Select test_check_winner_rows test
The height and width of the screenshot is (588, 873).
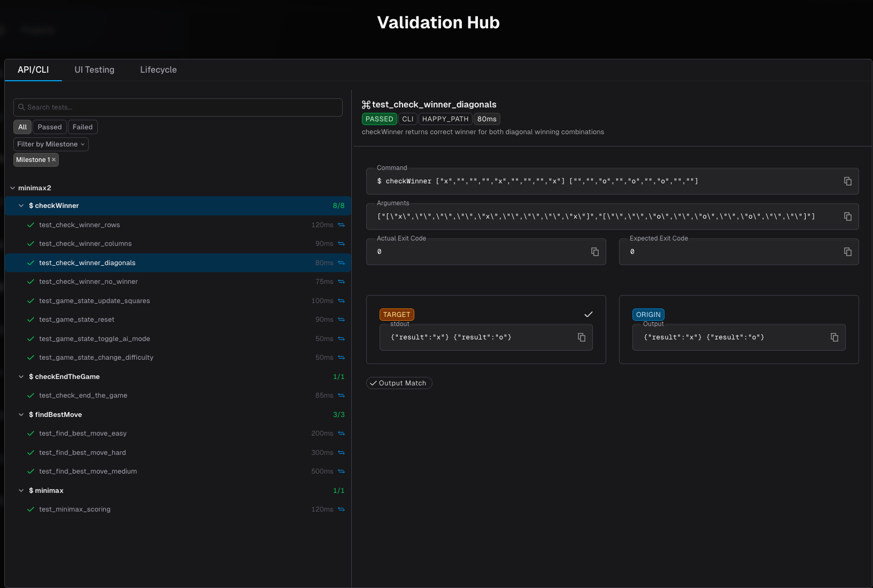click(178, 225)
